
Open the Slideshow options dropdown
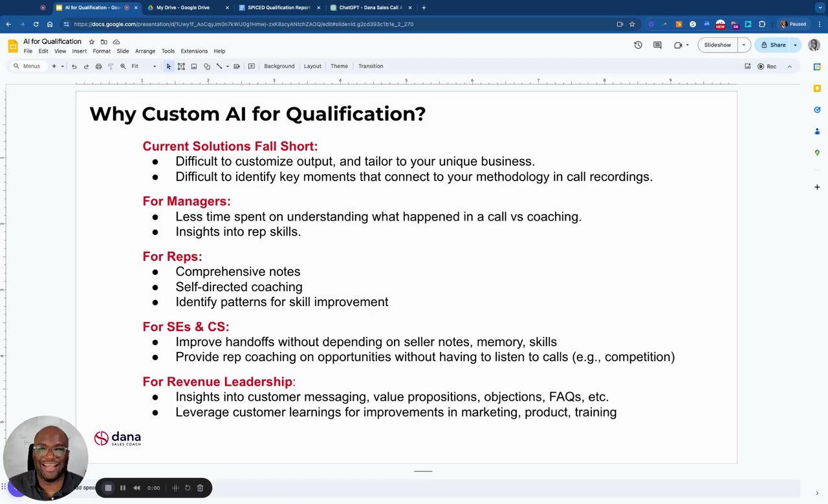pos(744,45)
